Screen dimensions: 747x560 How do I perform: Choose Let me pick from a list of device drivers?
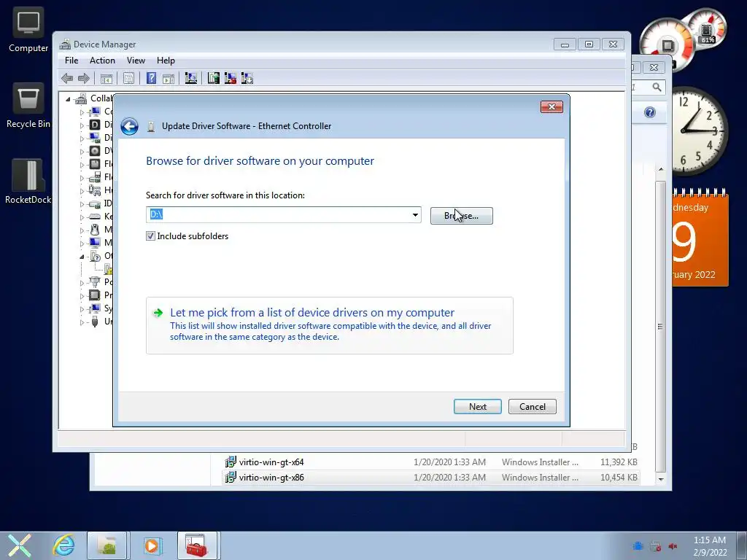click(329, 325)
